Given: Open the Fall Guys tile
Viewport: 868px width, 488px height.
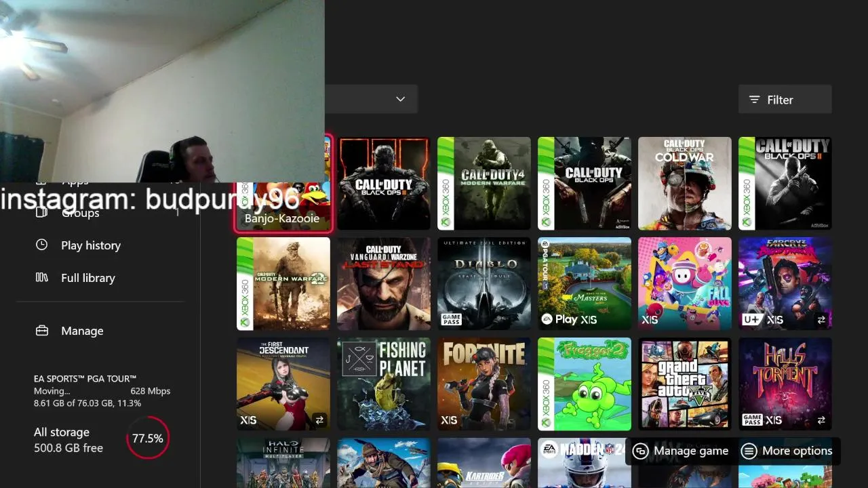Looking at the screenshot, I should (x=685, y=283).
